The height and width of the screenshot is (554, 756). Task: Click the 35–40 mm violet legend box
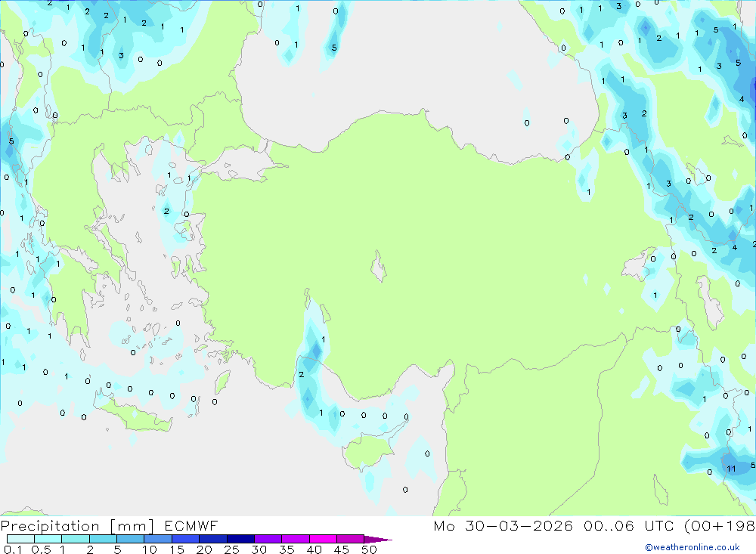pos(295,539)
